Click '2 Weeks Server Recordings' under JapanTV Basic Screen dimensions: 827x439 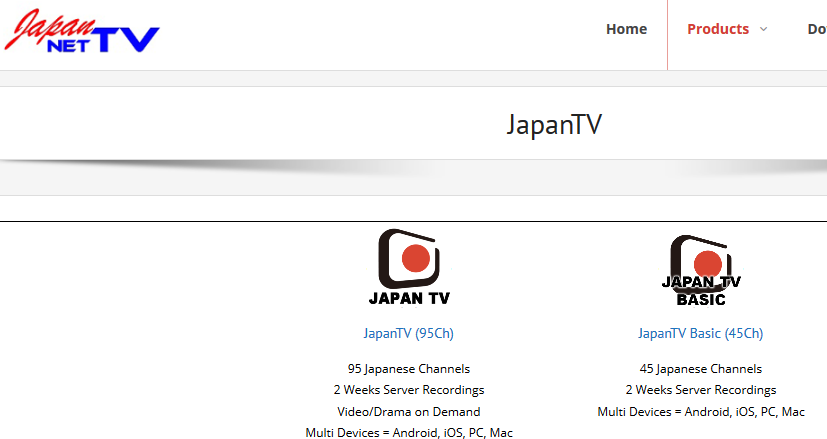pos(700,390)
